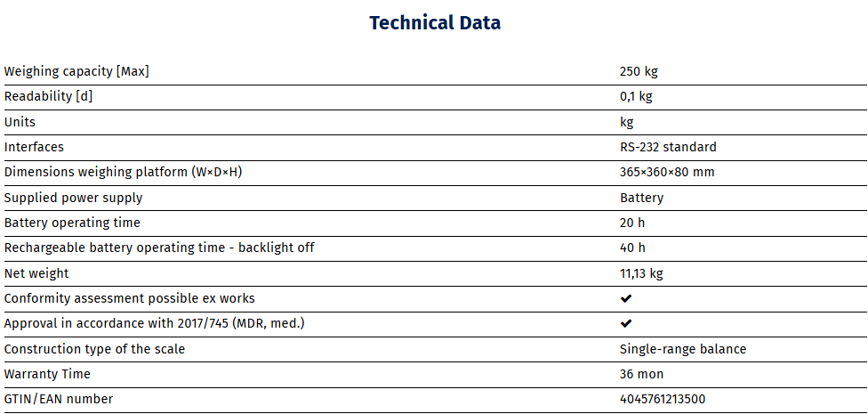The height and width of the screenshot is (414, 868).
Task: Select the Weighing capacity [Max] label
Action: pos(76,71)
